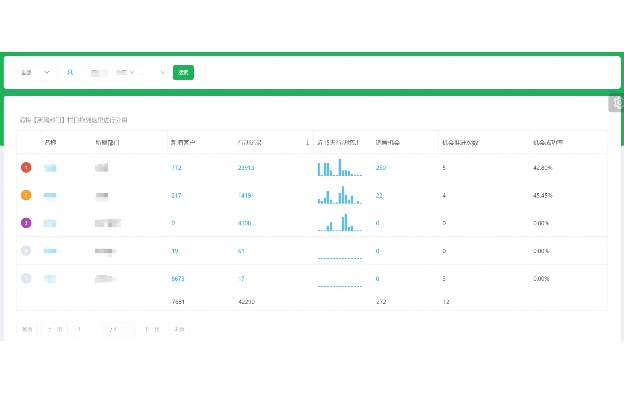The image size is (624, 393).
Task: Click the 15-day activity trend column header
Action: point(338,142)
